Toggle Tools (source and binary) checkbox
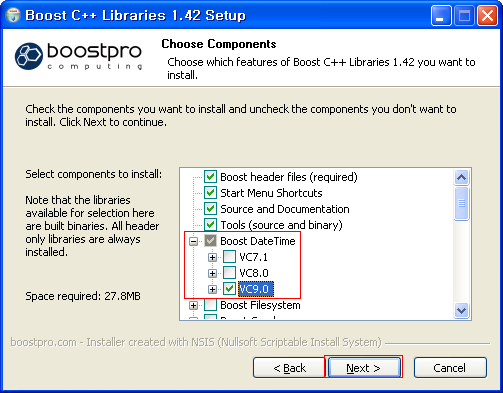The height and width of the screenshot is (393, 503). (x=210, y=224)
